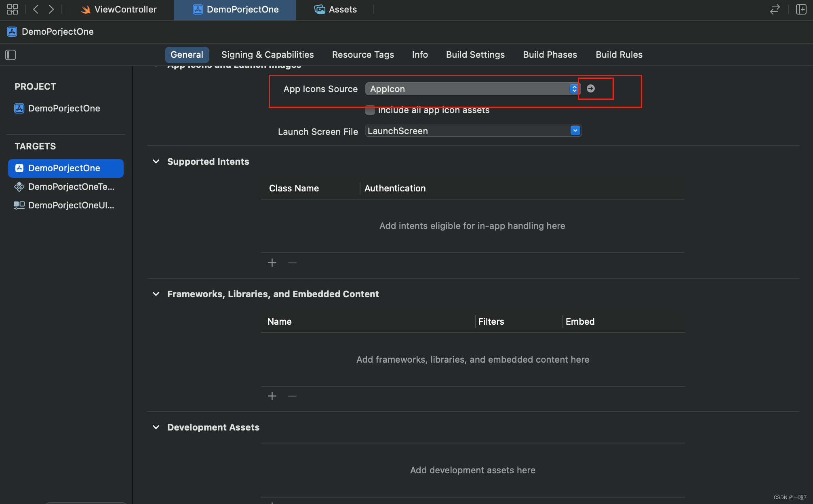Viewport: 813px width, 504px height.
Task: Hide the project and targets sidebar
Action: point(11,55)
